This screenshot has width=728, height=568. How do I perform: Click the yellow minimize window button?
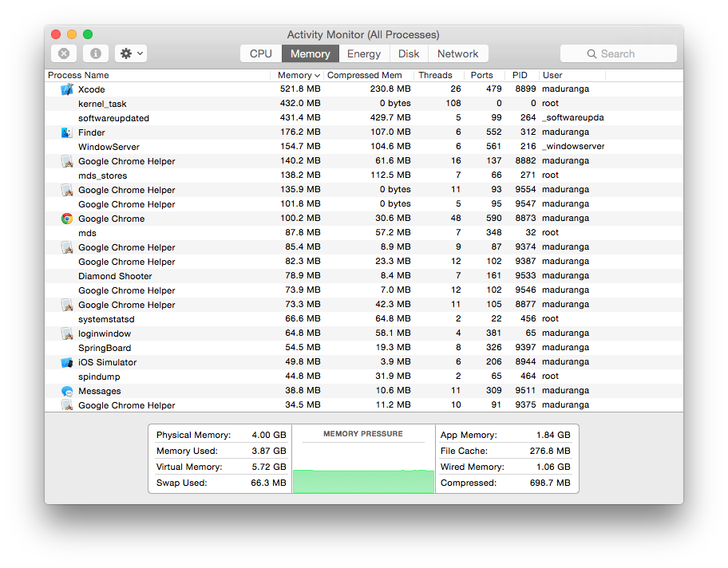72,34
